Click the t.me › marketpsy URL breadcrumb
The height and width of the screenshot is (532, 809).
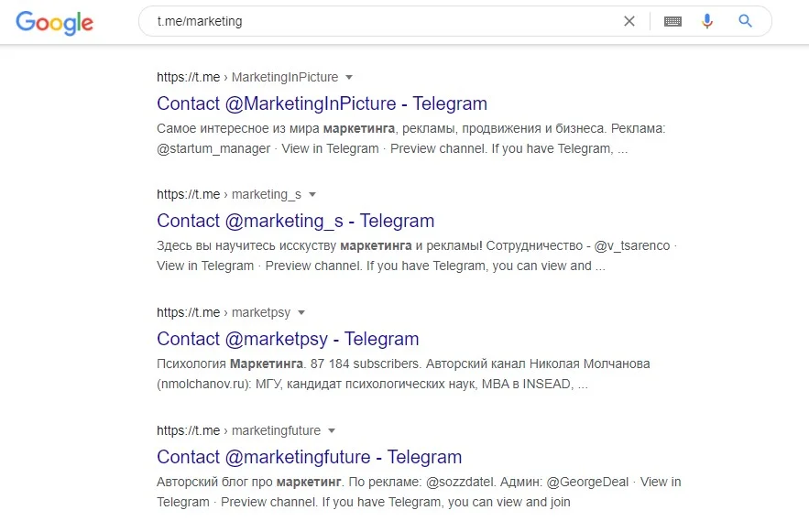224,313
